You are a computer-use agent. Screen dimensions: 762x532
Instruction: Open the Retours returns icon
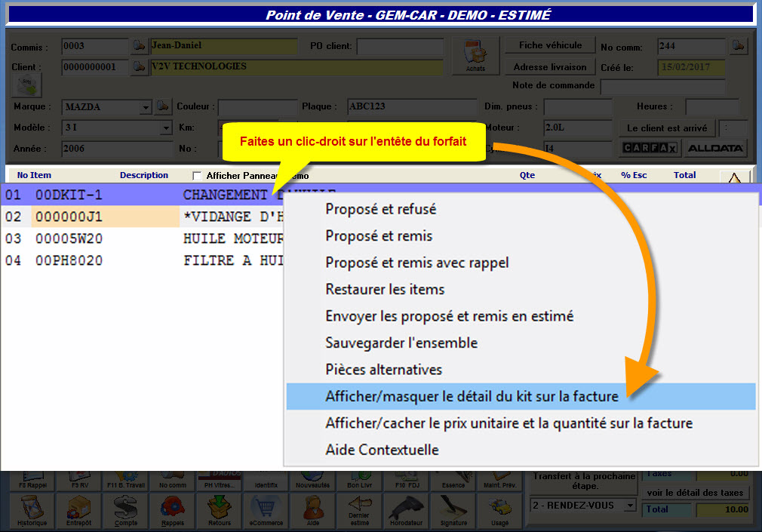[220, 511]
